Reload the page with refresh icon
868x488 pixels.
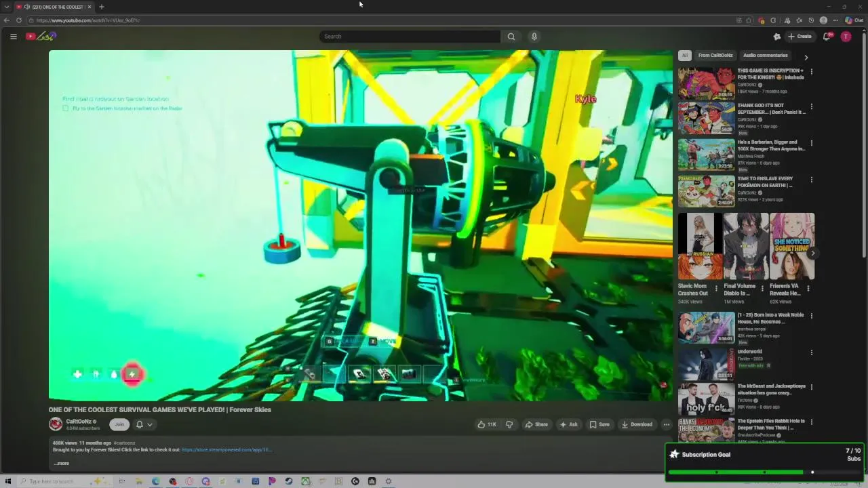[19, 20]
